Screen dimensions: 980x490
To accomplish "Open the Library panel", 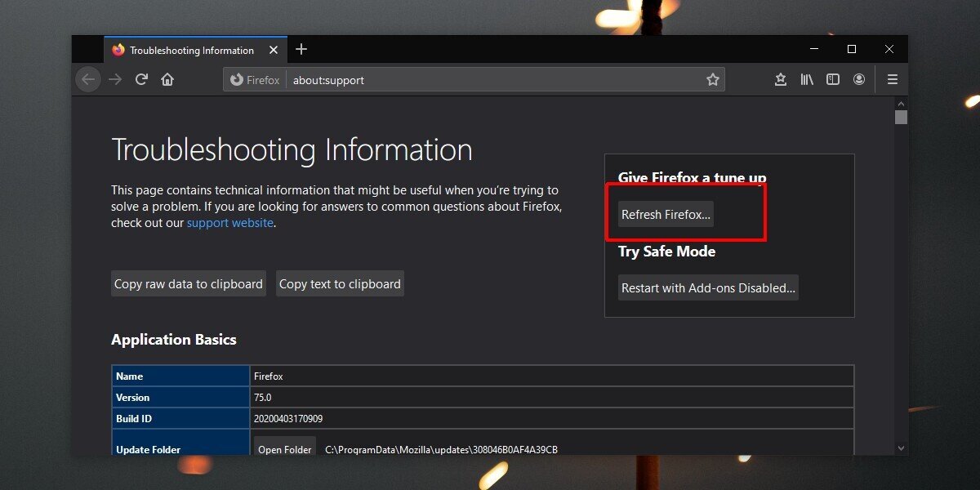I will [x=807, y=79].
